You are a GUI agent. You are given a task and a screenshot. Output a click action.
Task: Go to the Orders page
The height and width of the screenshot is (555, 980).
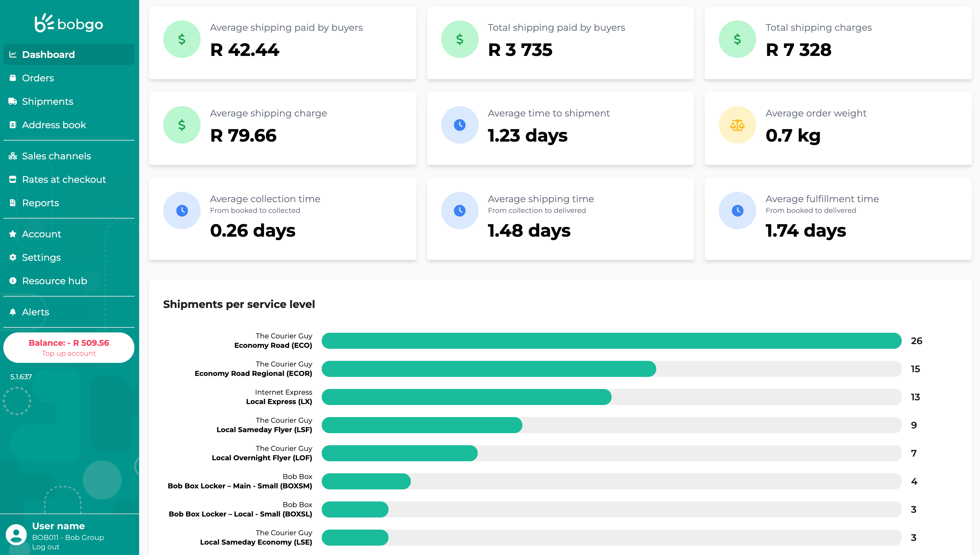tap(69, 78)
